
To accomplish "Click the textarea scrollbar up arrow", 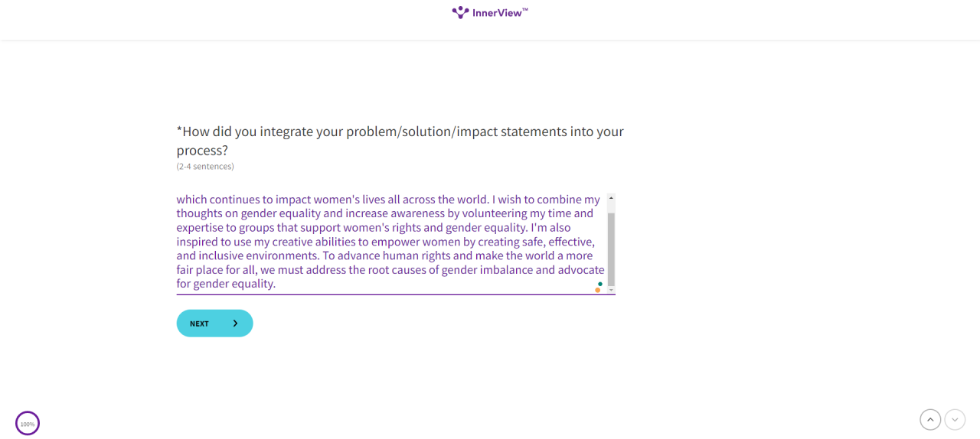I will [611, 198].
